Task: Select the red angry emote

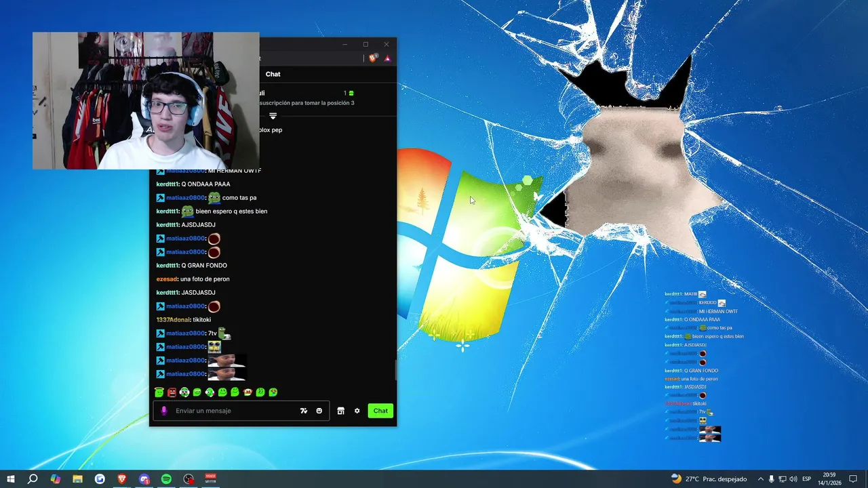Action: 172,392
